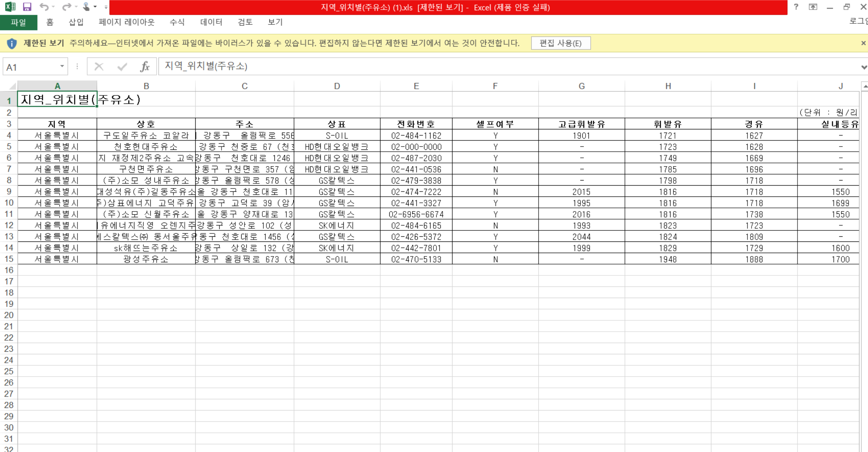Select column D header
Viewport: 868px width, 452px height.
tap(337, 86)
